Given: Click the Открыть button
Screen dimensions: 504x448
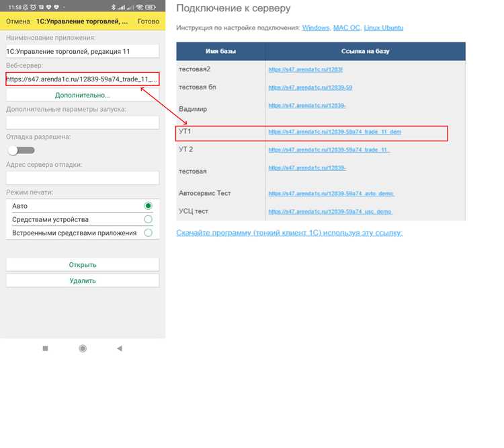Looking at the screenshot, I should click(x=83, y=264).
